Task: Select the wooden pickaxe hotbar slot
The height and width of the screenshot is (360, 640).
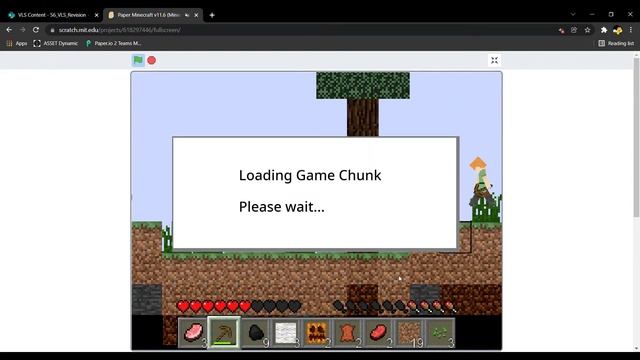Action: [224, 333]
